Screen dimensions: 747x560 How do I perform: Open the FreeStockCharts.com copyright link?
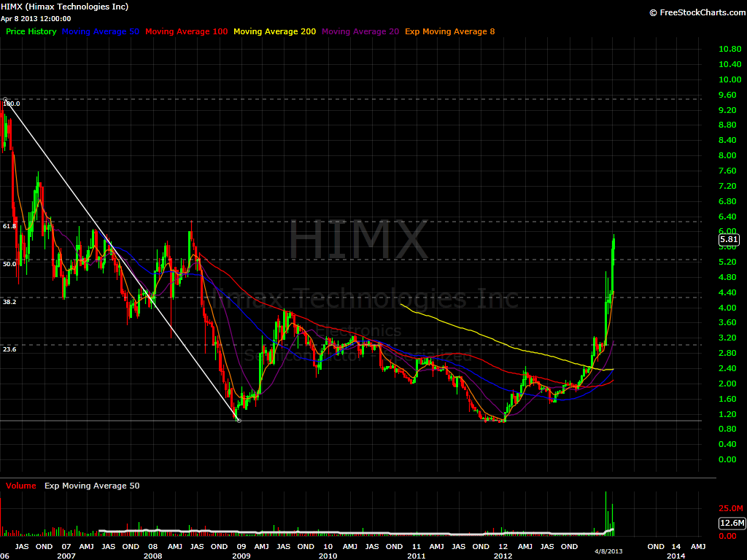697,12
